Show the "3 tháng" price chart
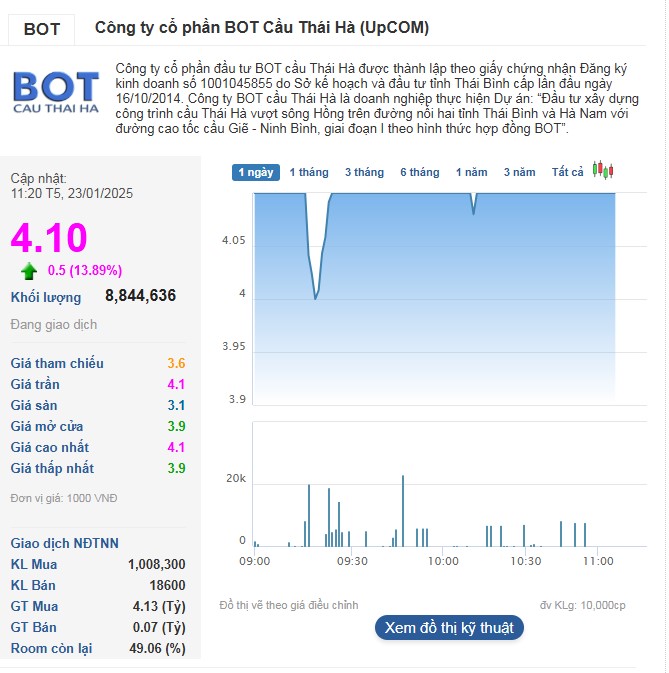The image size is (669, 673). pos(364,172)
